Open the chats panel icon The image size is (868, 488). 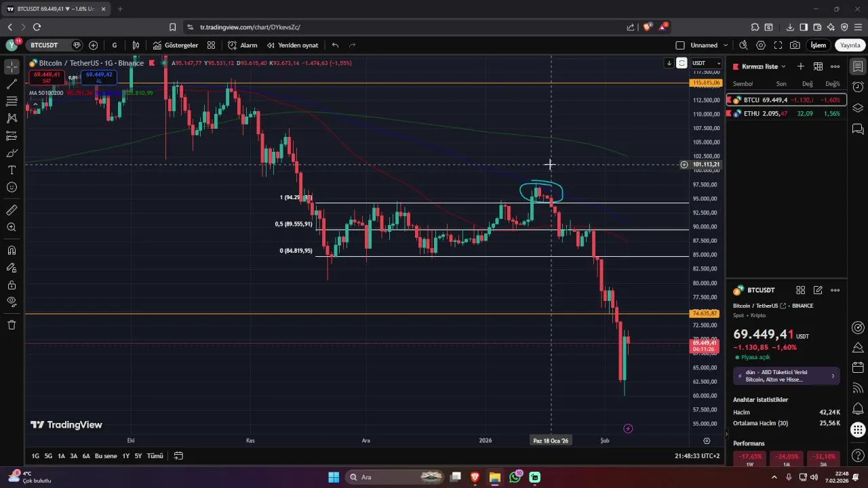[x=858, y=129]
